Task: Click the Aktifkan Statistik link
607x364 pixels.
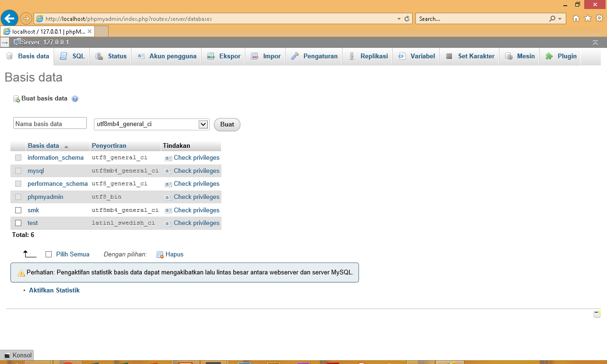Action: pyautogui.click(x=54, y=291)
